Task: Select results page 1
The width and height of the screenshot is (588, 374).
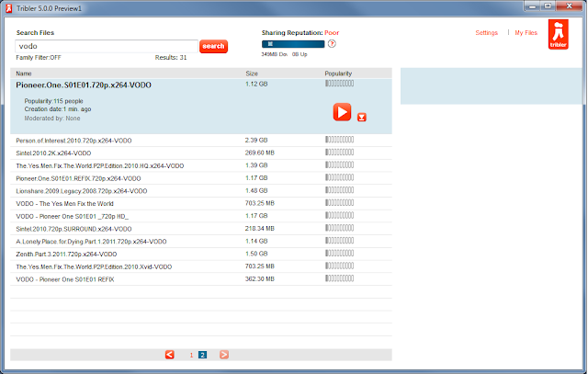Action: click(191, 355)
